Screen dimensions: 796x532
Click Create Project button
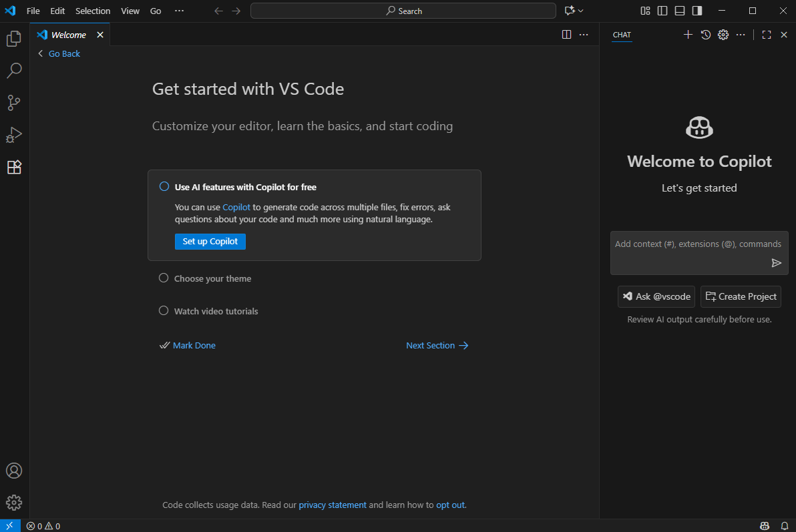741,296
